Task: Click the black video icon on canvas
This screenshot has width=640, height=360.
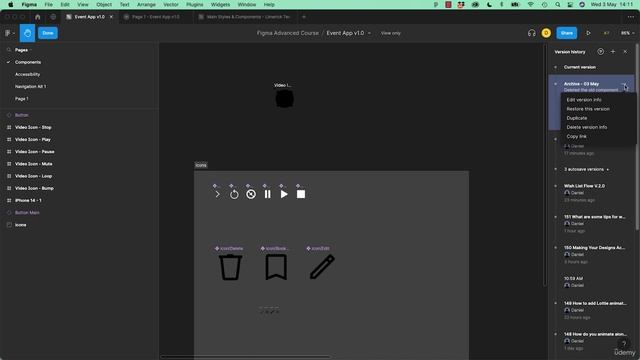Action: (x=284, y=98)
